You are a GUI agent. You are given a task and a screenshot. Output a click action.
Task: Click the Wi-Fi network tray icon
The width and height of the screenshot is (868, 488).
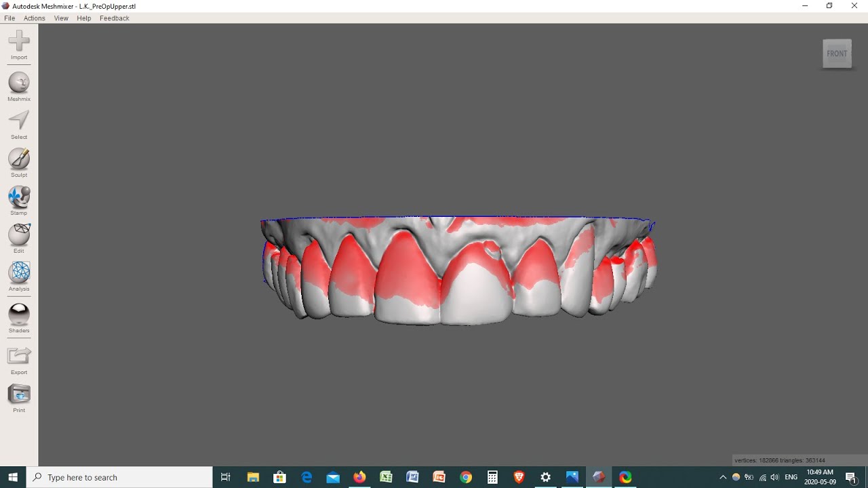click(x=763, y=477)
